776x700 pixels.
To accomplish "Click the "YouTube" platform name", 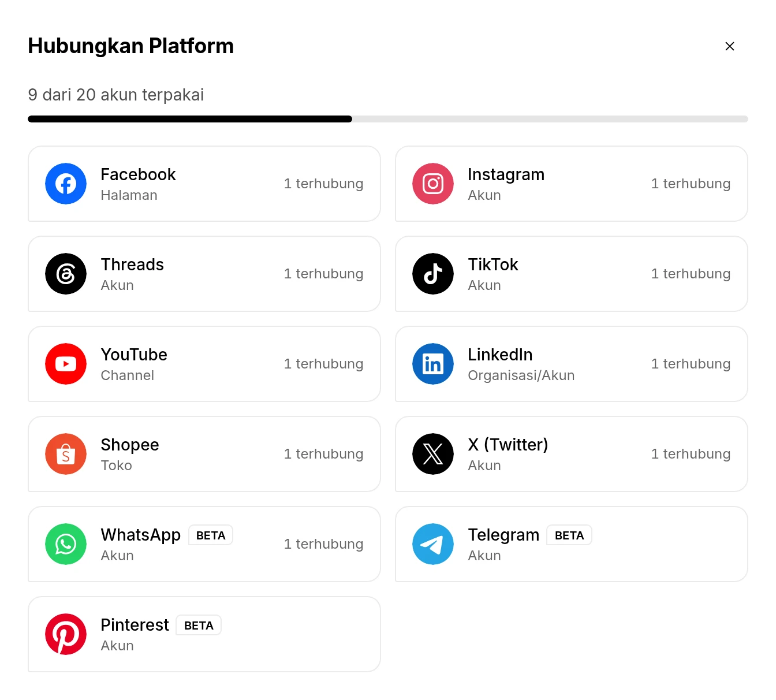I will pos(134,355).
